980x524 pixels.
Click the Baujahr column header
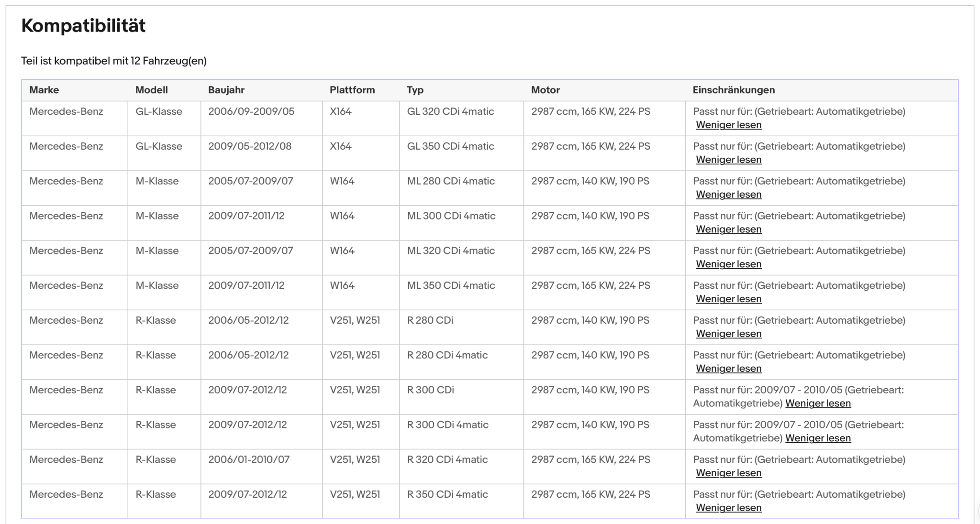226,90
